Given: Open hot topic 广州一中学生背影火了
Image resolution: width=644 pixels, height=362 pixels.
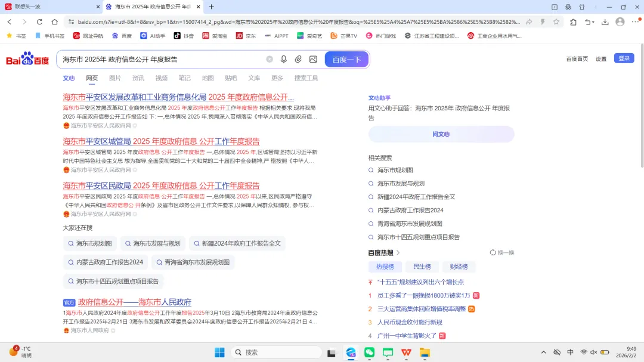Looking at the screenshot, I should click(407, 336).
